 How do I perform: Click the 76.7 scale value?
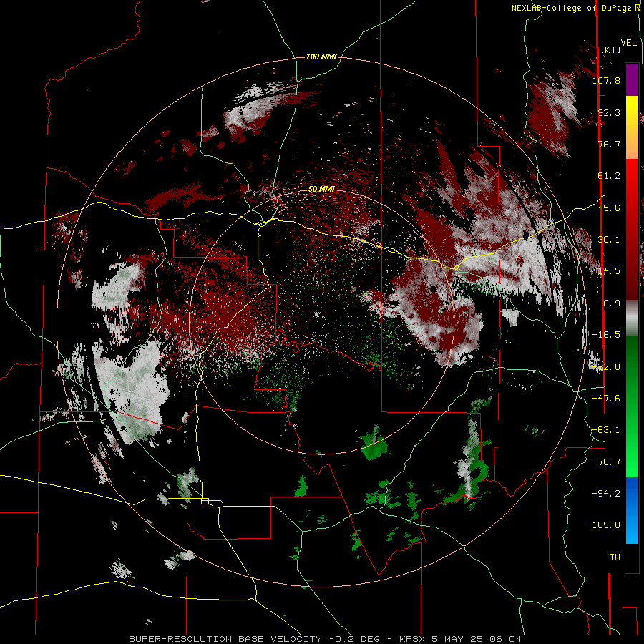(x=609, y=144)
